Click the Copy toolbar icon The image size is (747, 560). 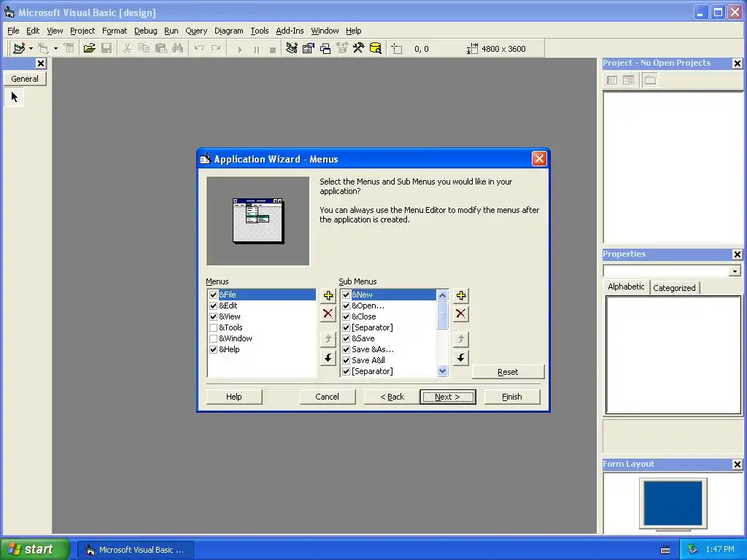pyautogui.click(x=144, y=48)
